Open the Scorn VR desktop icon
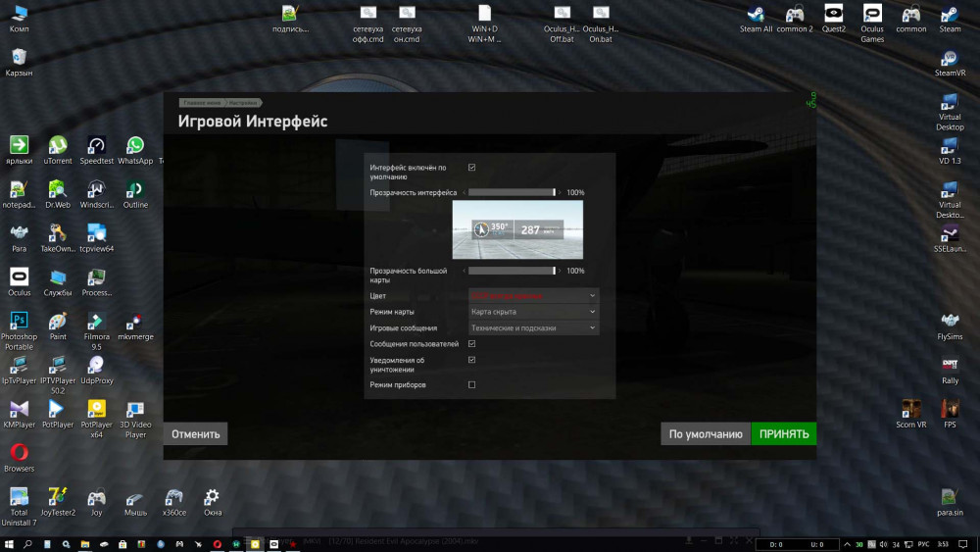980x552 pixels. pos(910,414)
